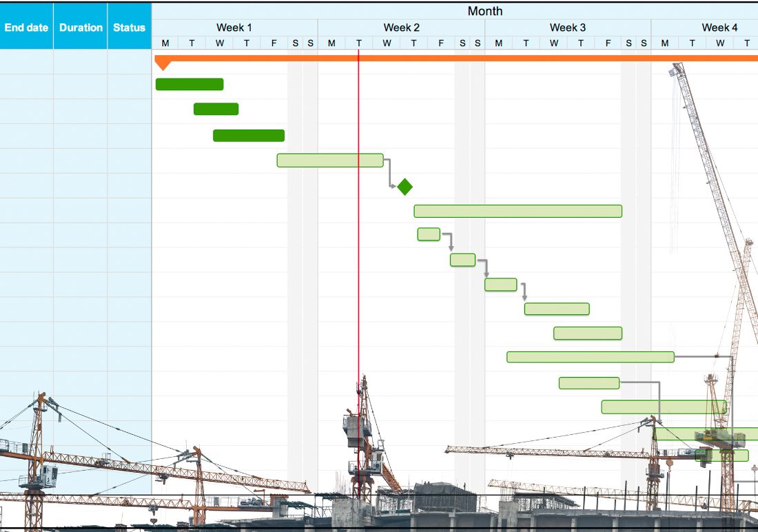Viewport: 758px width, 532px height.
Task: Click the Duration column header
Action: (80, 26)
